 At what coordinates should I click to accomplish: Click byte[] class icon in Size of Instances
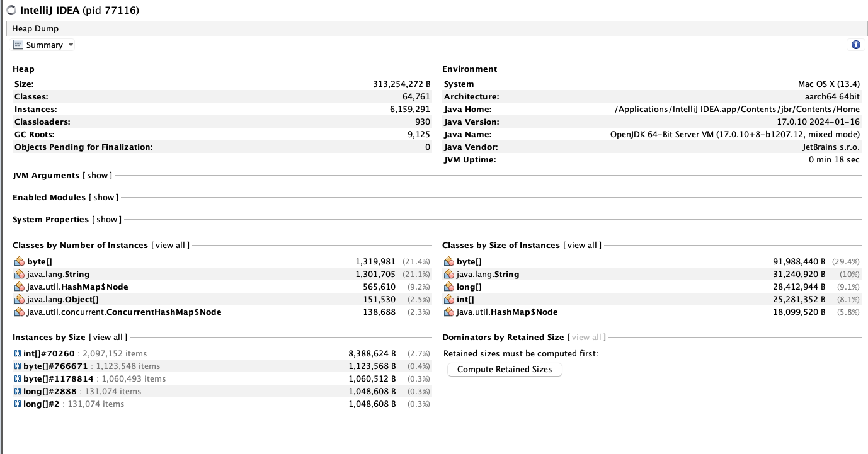(448, 261)
